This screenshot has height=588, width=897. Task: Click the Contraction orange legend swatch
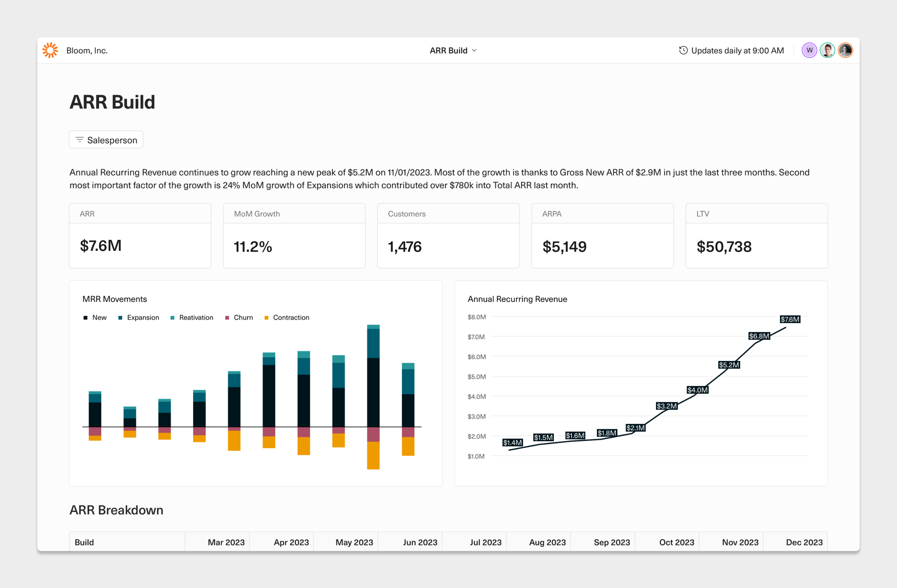[x=266, y=318]
